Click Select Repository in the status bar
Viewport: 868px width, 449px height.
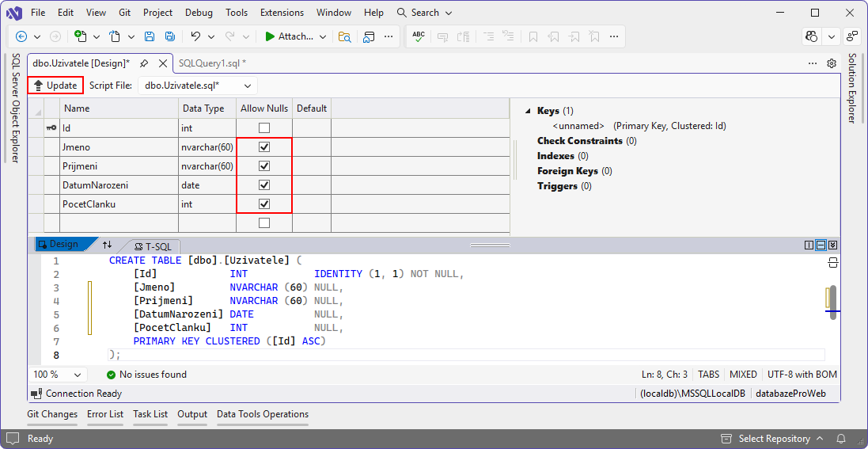pyautogui.click(x=772, y=439)
